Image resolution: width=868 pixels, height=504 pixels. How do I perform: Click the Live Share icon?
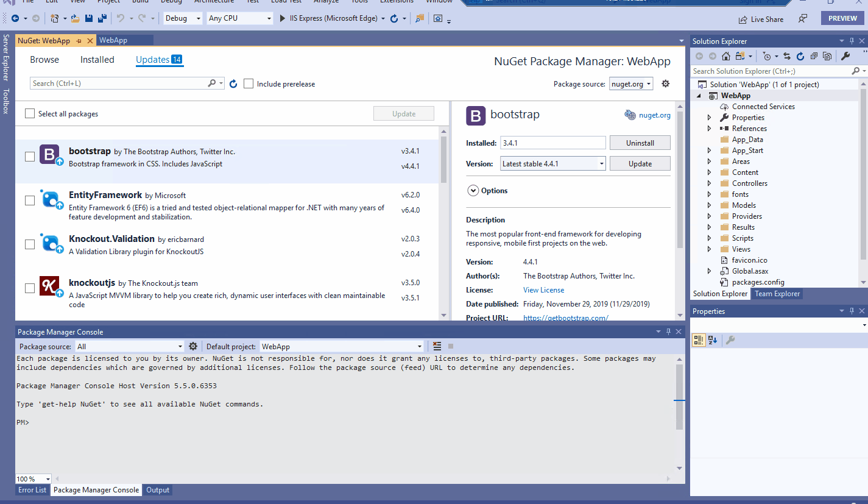tap(743, 19)
